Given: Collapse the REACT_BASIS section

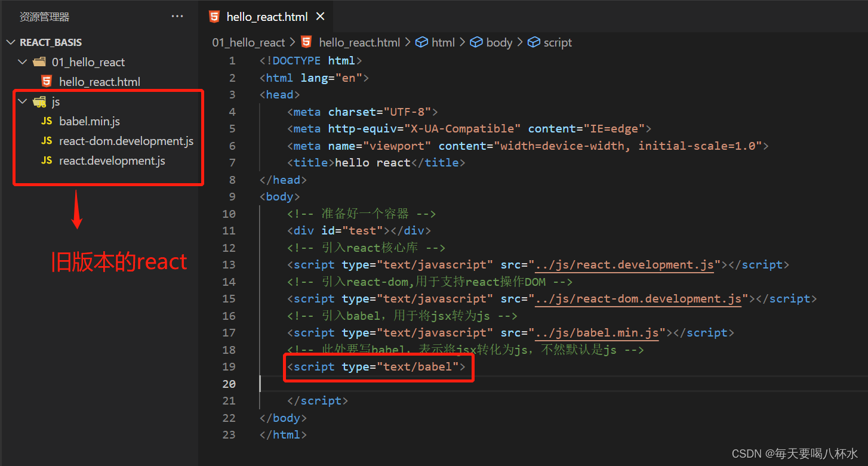Looking at the screenshot, I should coord(10,42).
